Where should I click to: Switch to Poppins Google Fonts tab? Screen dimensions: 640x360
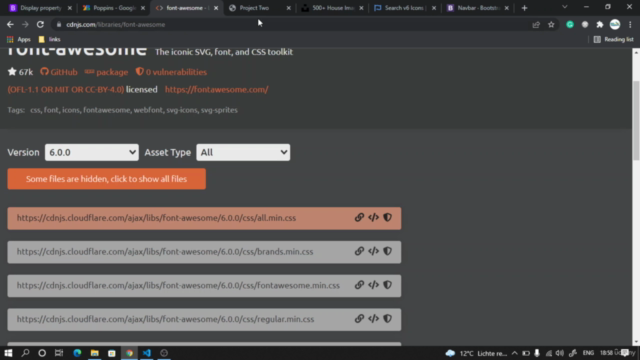[113, 8]
